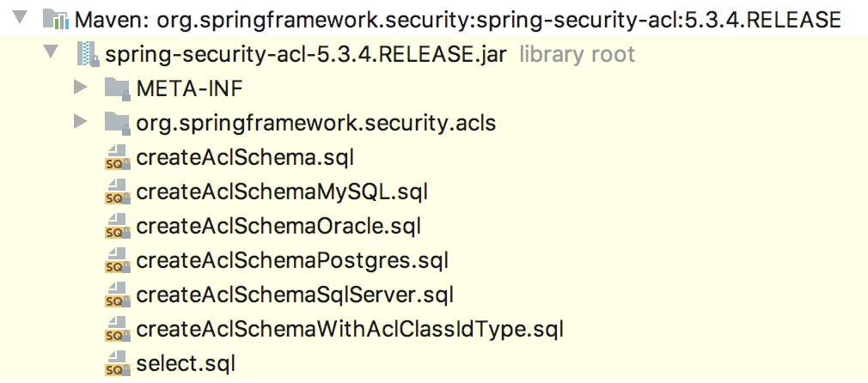Click the select.sql file icon
The width and height of the screenshot is (868, 383).
115,364
